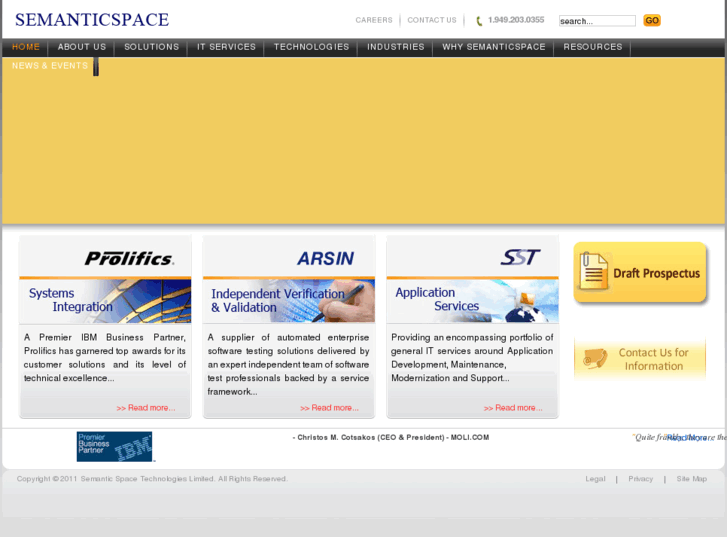Open the Legal footer link
This screenshot has height=545, width=727.
[595, 479]
